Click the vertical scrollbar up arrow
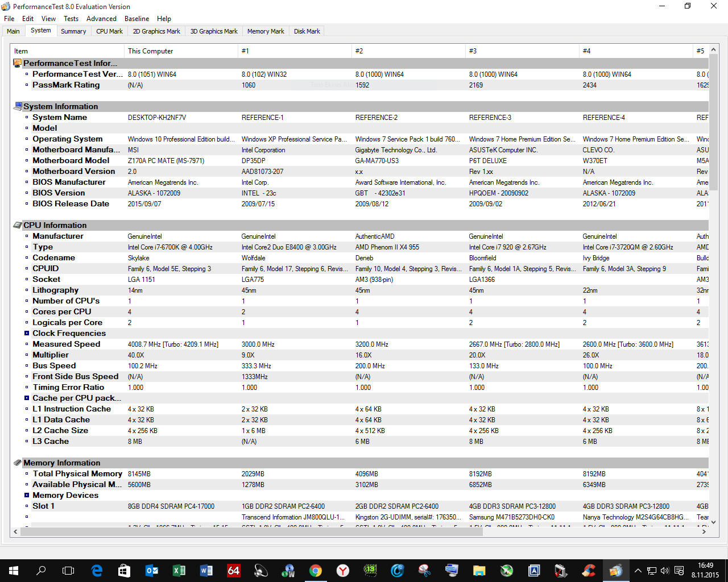Viewport: 728px width, 582px height. point(714,50)
